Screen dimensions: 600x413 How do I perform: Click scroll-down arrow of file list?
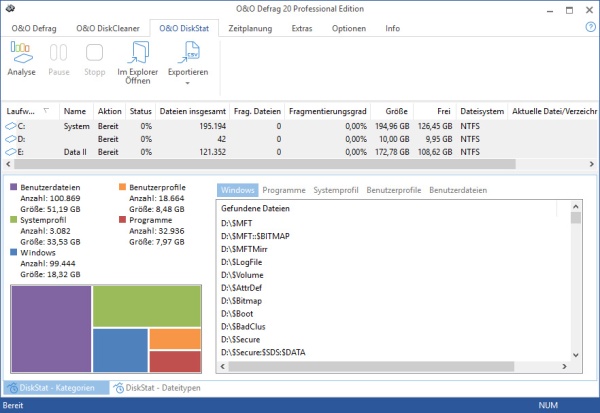pyautogui.click(x=576, y=355)
